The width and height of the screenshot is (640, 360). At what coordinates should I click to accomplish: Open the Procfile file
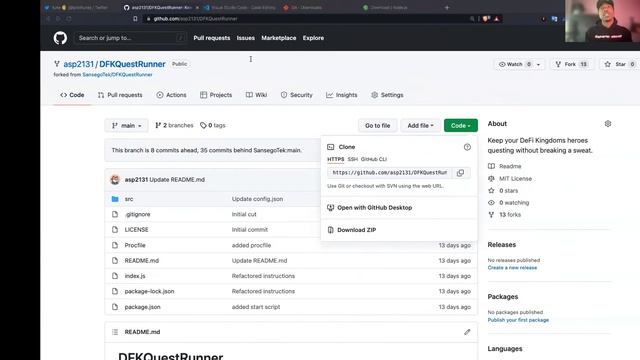(x=135, y=245)
